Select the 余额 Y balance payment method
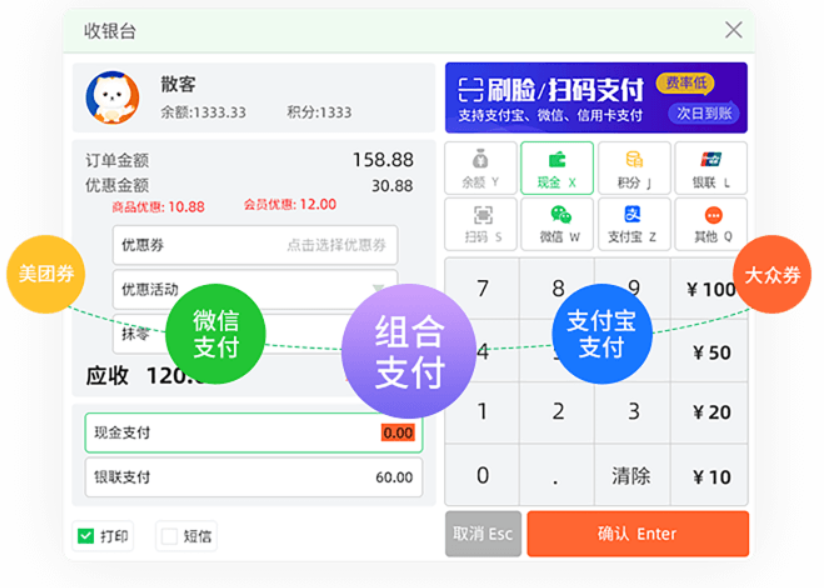 481,168
